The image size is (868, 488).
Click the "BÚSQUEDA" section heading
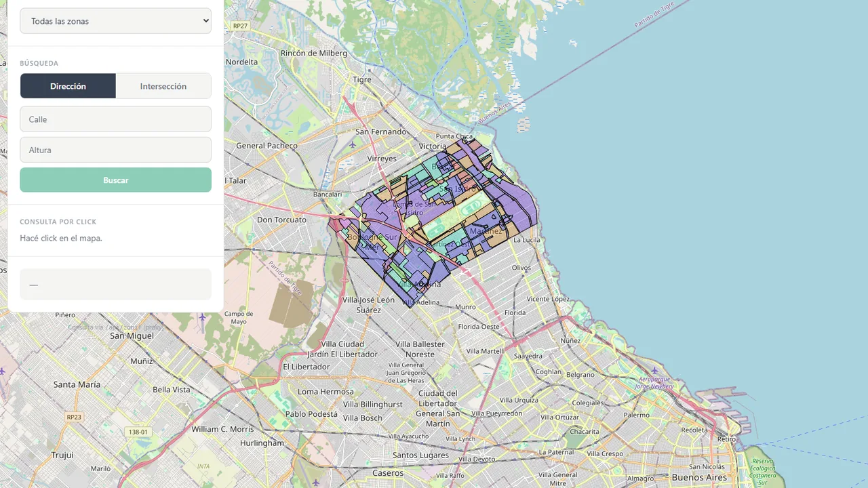click(39, 63)
